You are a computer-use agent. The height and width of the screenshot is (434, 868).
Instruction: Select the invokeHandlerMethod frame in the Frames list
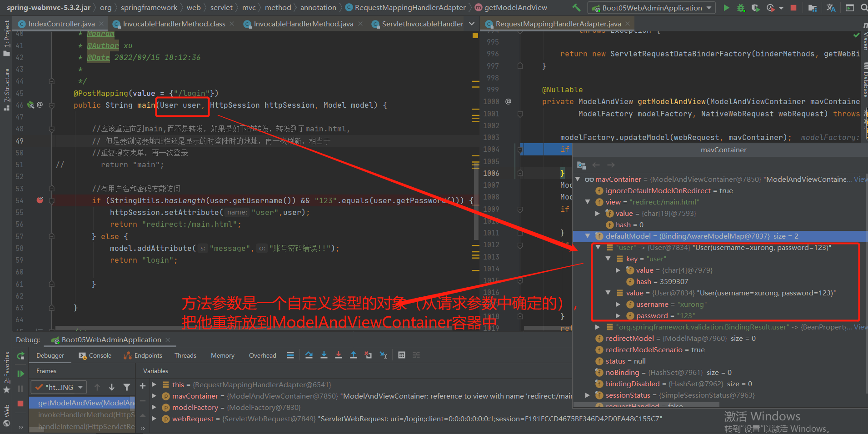click(83, 414)
